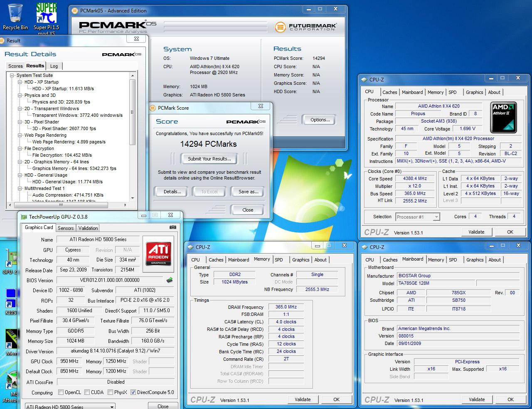Click Close button in GPU-Z window

click(163, 406)
